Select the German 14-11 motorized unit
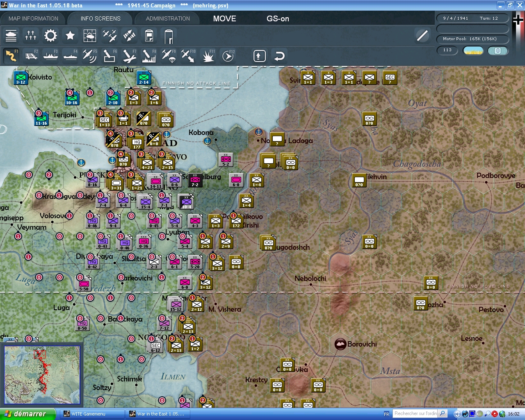 click(x=155, y=181)
